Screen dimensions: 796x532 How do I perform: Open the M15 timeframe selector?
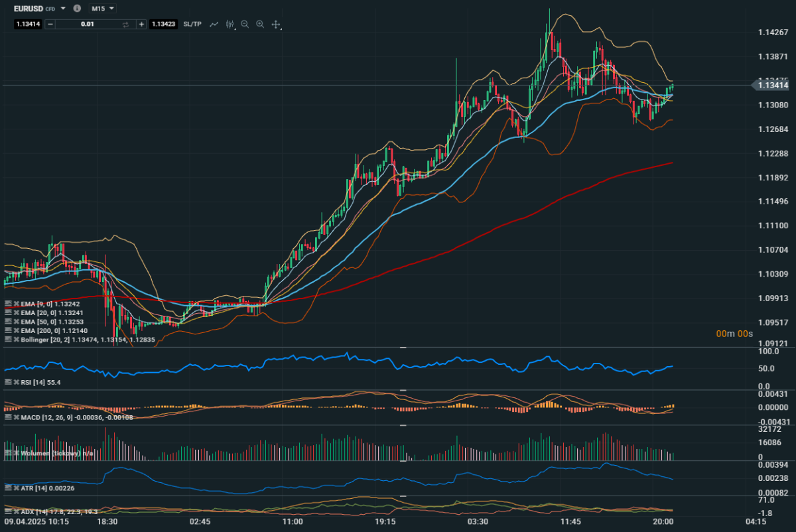point(102,9)
